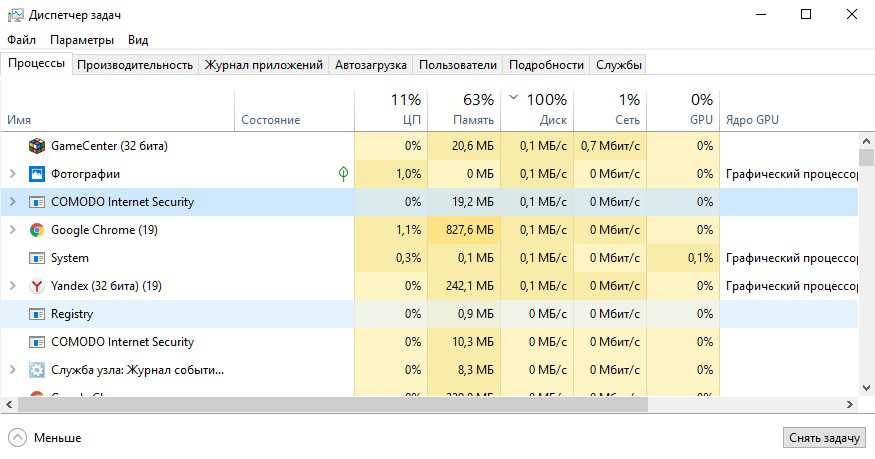Select the lower COMODO Internet Security row name

pos(122,342)
